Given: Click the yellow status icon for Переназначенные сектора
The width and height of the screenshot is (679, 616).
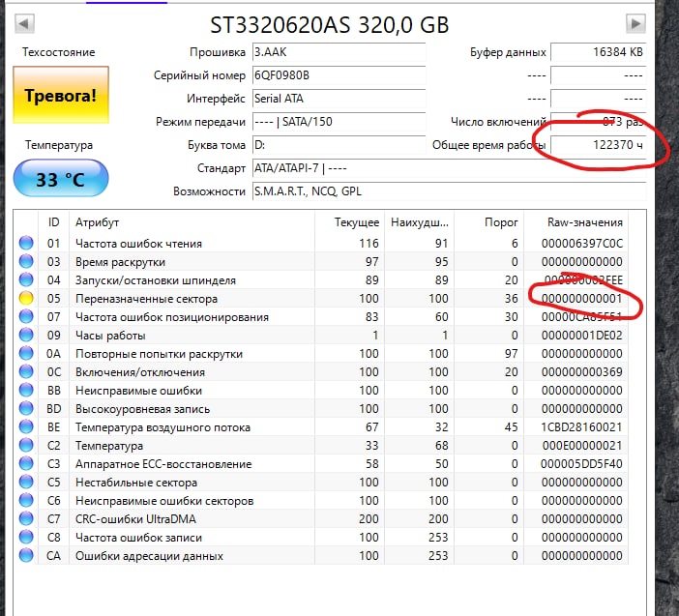Looking at the screenshot, I should (26, 299).
